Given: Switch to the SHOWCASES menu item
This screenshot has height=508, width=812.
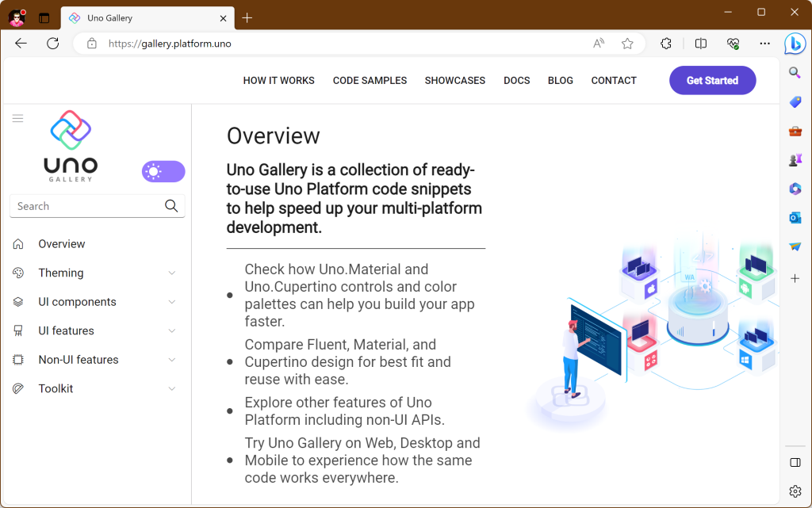Looking at the screenshot, I should tap(454, 80).
